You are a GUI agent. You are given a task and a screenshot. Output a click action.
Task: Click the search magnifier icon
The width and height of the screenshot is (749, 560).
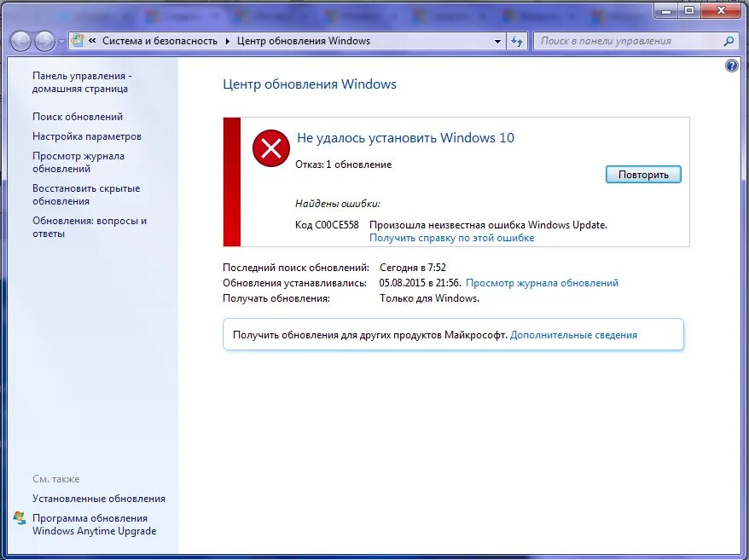tap(729, 41)
